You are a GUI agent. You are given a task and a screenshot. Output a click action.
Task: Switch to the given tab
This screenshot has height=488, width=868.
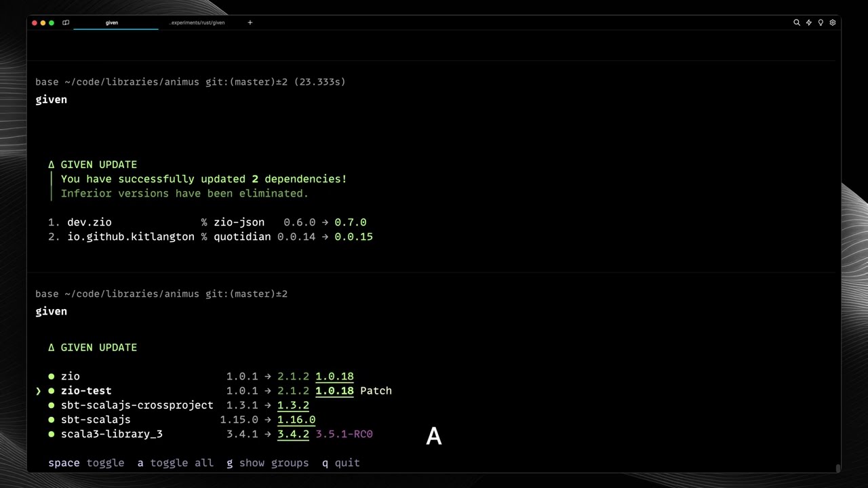pyautogui.click(x=112, y=22)
